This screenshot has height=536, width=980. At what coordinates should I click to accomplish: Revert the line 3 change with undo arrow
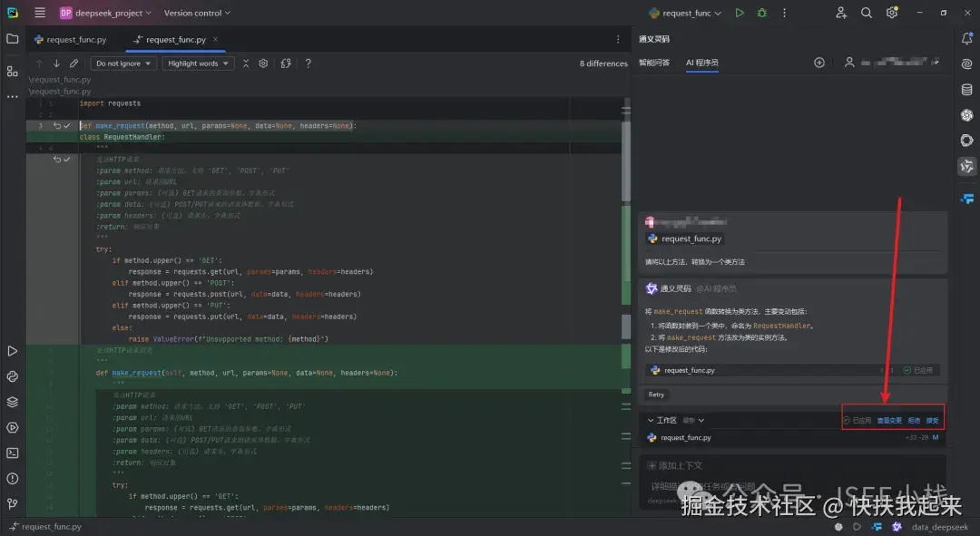57,125
